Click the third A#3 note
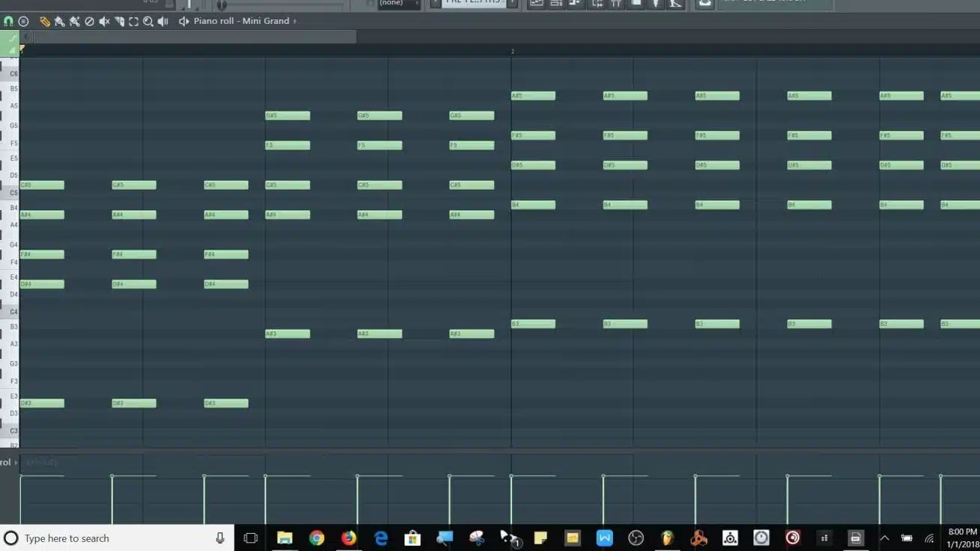This screenshot has width=980, height=551. pos(472,333)
